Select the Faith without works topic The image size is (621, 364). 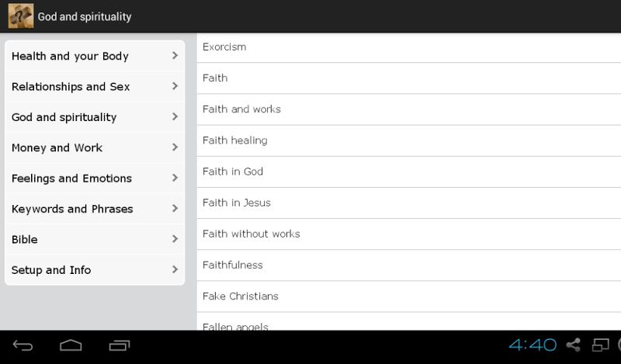pos(409,234)
